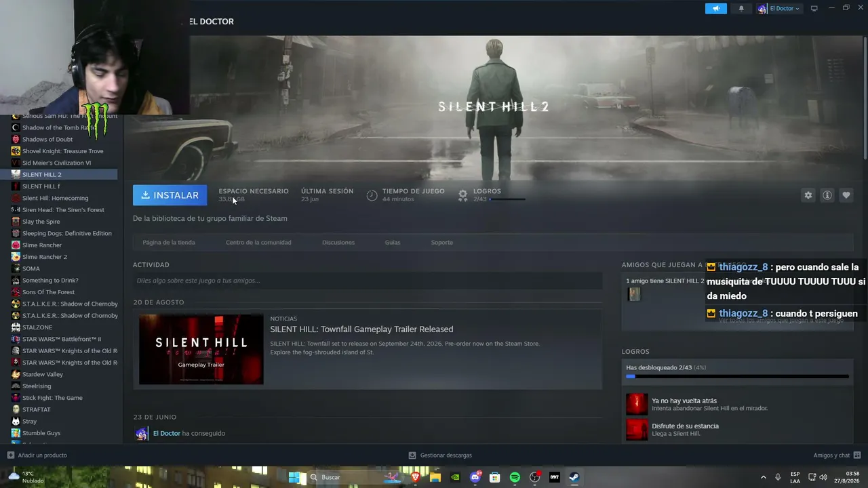Select Sid Meier's Civilization VI
This screenshot has height=488, width=868.
tap(56, 163)
